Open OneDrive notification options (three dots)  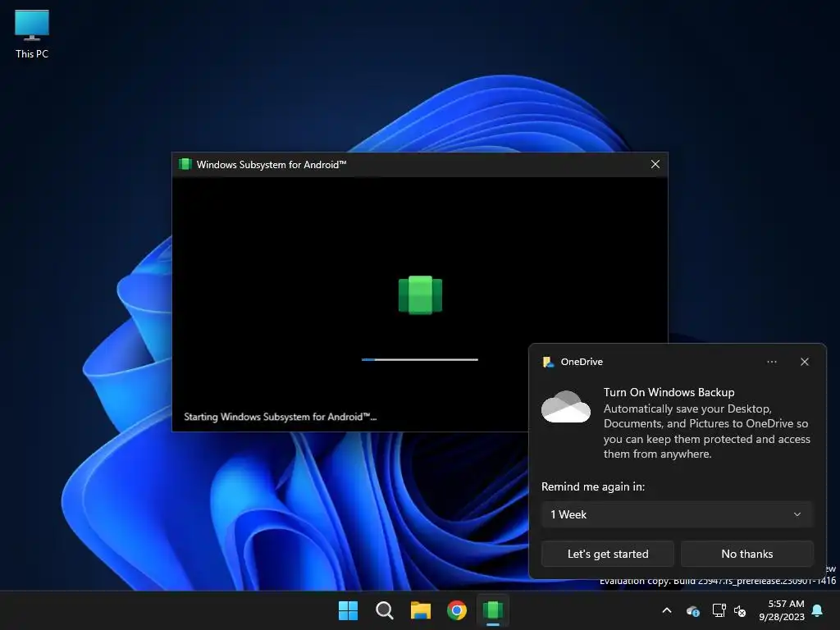771,362
